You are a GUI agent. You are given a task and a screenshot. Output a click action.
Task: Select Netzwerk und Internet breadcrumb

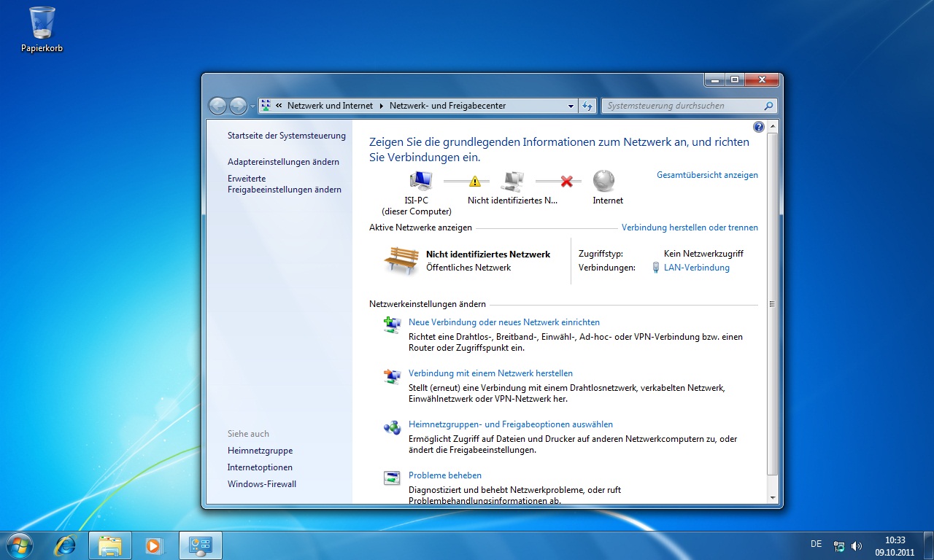pos(330,106)
